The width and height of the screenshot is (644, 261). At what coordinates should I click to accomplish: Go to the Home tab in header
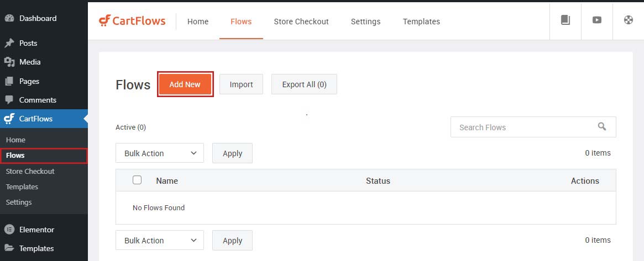[198, 22]
